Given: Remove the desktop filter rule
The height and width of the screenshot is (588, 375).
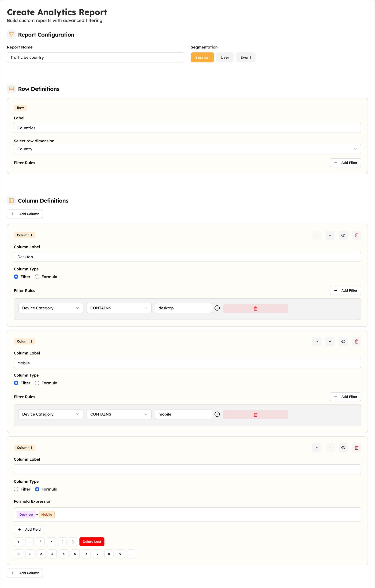Looking at the screenshot, I should pyautogui.click(x=255, y=308).
